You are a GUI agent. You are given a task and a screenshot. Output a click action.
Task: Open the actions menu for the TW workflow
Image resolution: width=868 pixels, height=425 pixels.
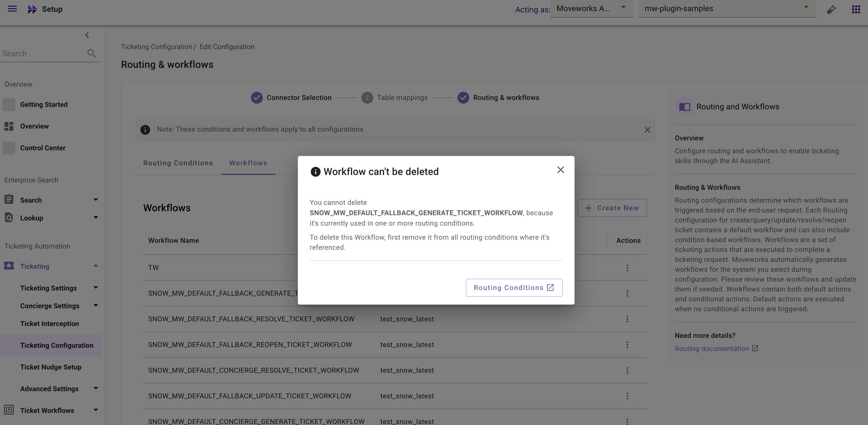tap(627, 268)
